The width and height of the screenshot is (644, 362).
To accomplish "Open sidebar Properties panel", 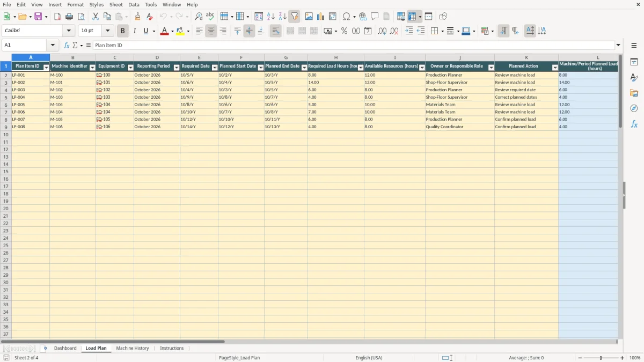I will point(634,62).
